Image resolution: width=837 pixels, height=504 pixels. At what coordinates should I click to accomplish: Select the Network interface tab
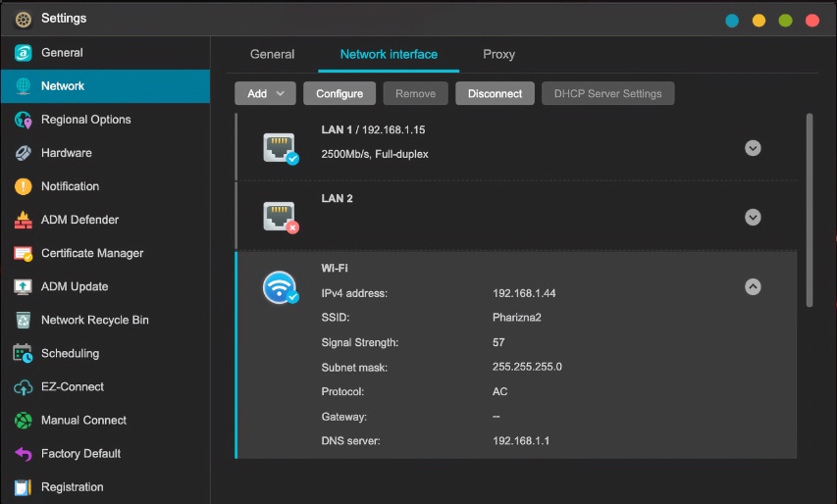(x=389, y=54)
